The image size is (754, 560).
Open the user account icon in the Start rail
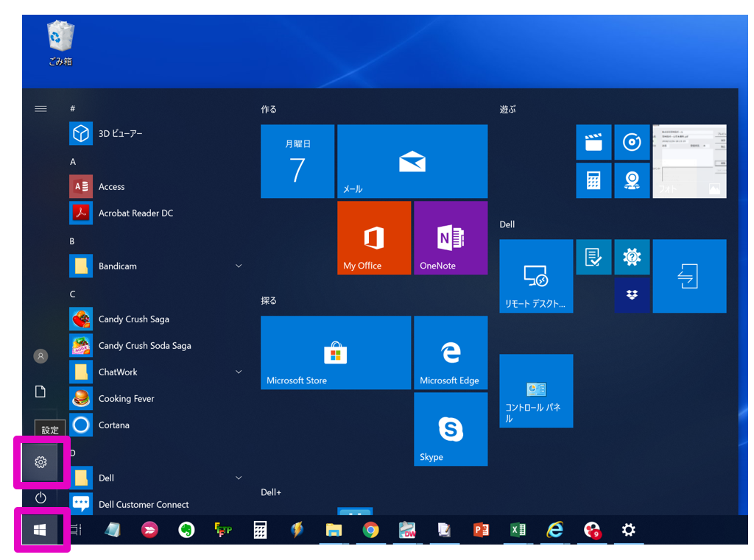(41, 356)
